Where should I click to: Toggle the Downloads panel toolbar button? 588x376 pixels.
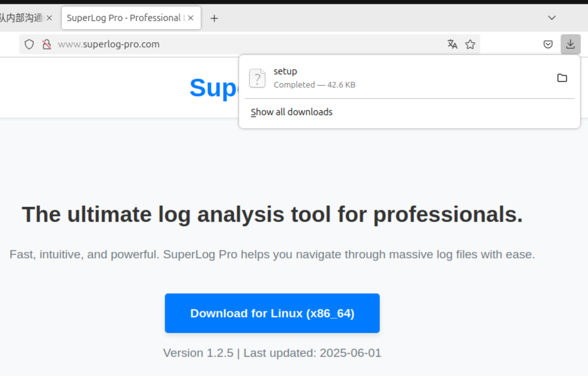coord(570,44)
